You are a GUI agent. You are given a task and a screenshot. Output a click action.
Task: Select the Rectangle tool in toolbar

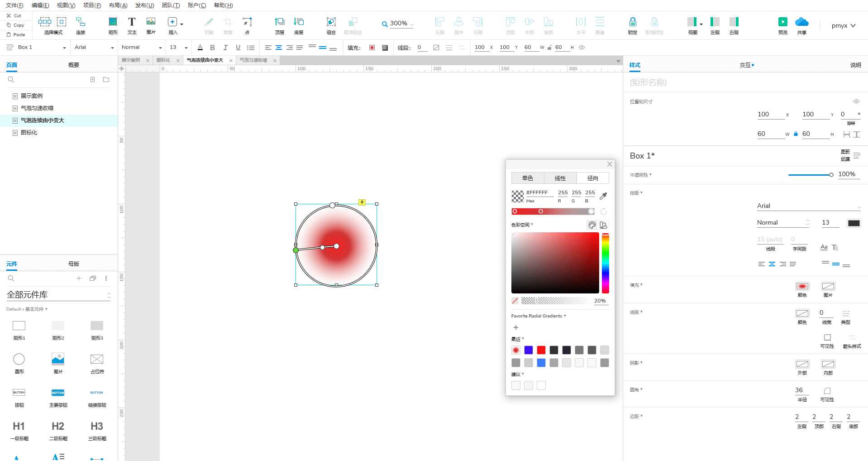113,22
